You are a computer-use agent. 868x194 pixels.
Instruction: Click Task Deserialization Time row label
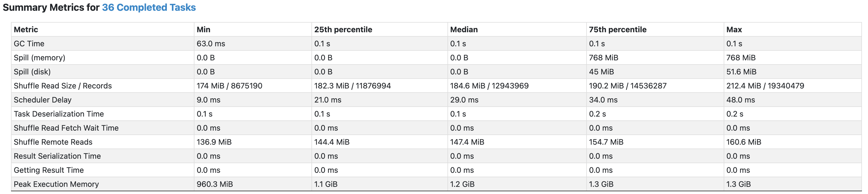pyautogui.click(x=59, y=114)
